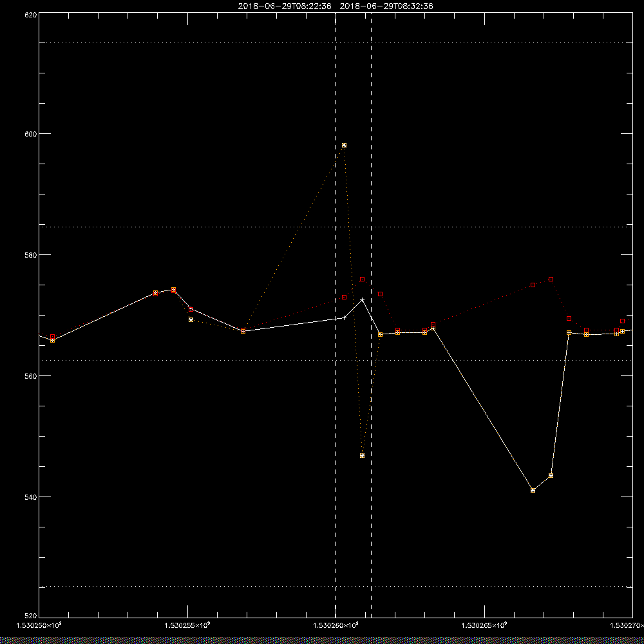The width and height of the screenshot is (644, 644).
Task: Select the white plus marker between the dashed lines
Action: point(362,300)
